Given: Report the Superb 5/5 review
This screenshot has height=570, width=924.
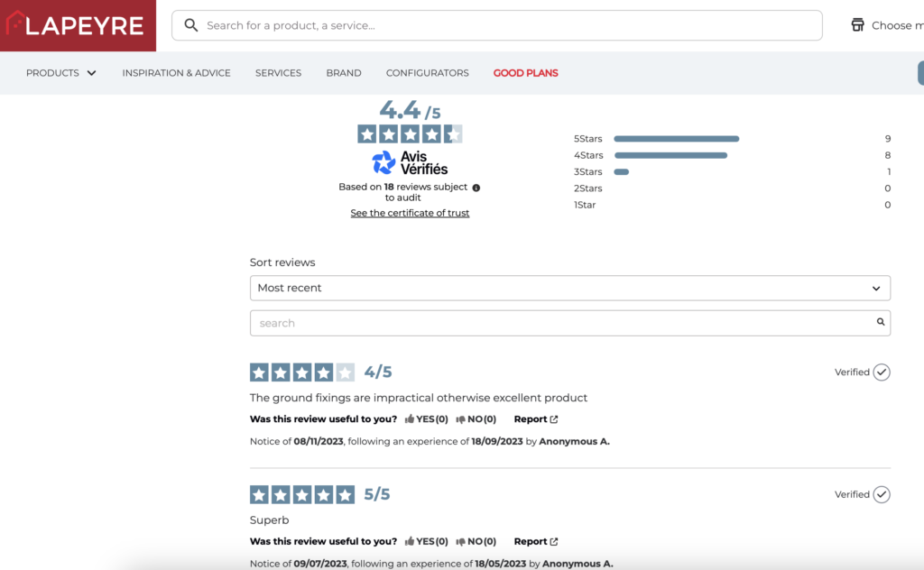Looking at the screenshot, I should [536, 542].
